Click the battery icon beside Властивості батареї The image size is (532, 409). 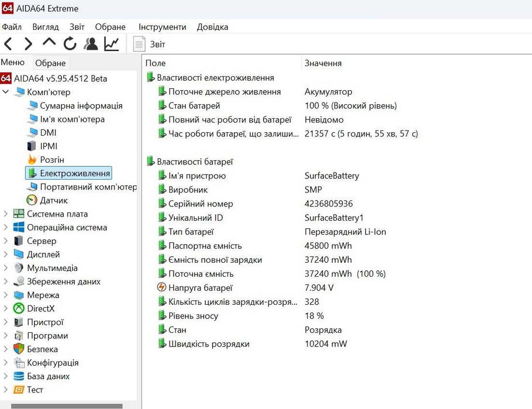[150, 161]
